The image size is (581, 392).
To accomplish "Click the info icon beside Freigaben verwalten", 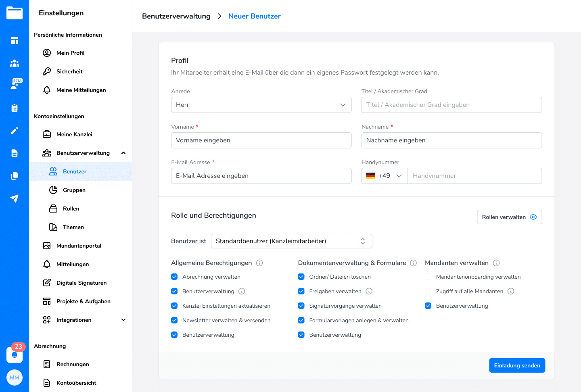I will click(x=369, y=291).
